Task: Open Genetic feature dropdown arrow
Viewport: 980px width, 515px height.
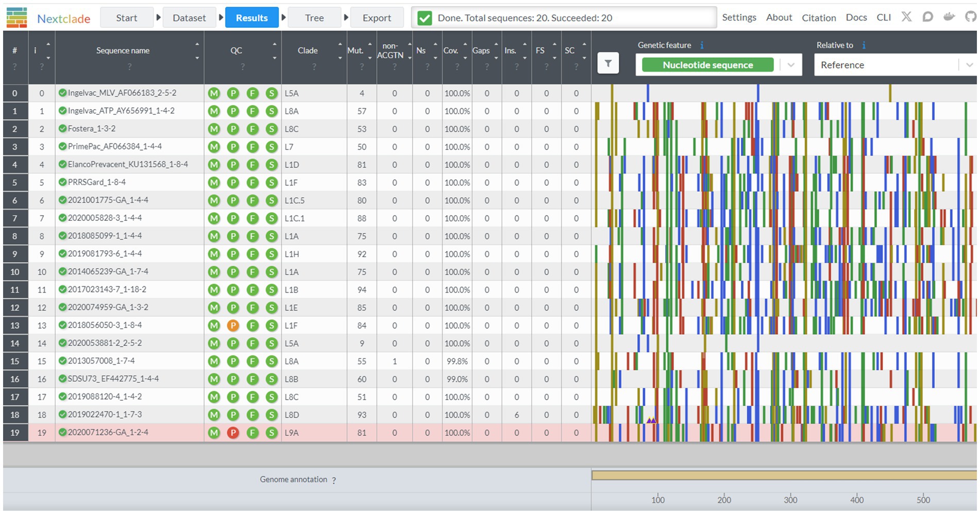Action: 791,65
